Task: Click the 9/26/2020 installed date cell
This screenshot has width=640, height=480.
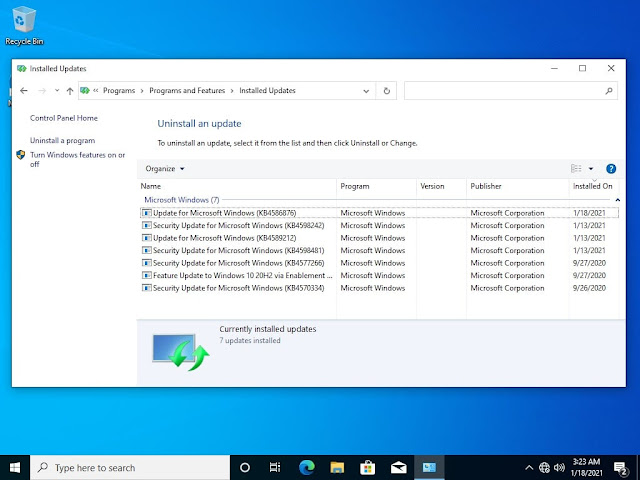Action: click(x=589, y=288)
